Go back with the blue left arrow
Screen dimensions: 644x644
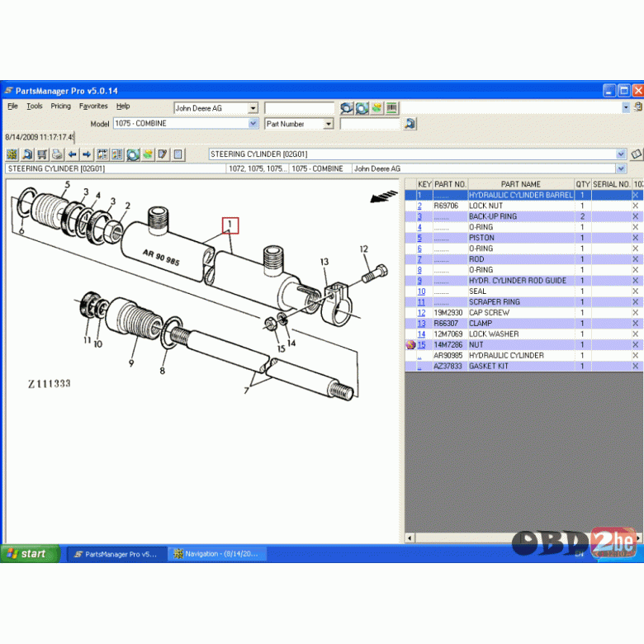click(73, 154)
